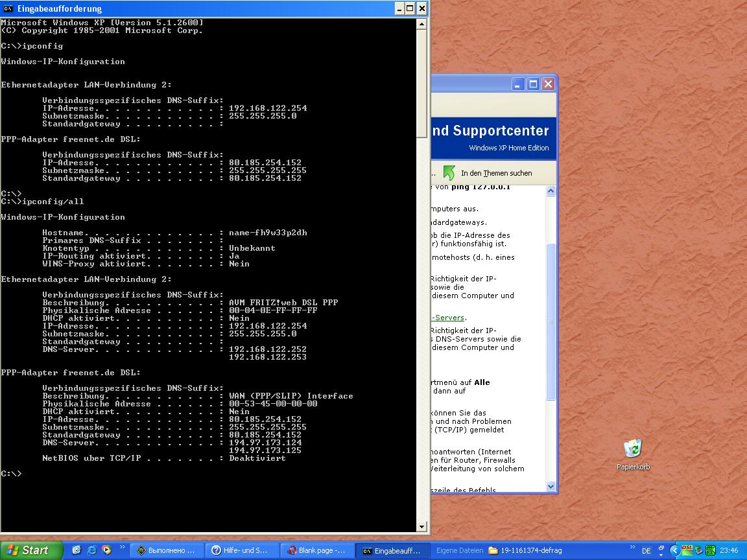Screen dimensions: 747x560
Task: Click the hostname 'name-fh9w33p2dh'
Action: pos(268,233)
